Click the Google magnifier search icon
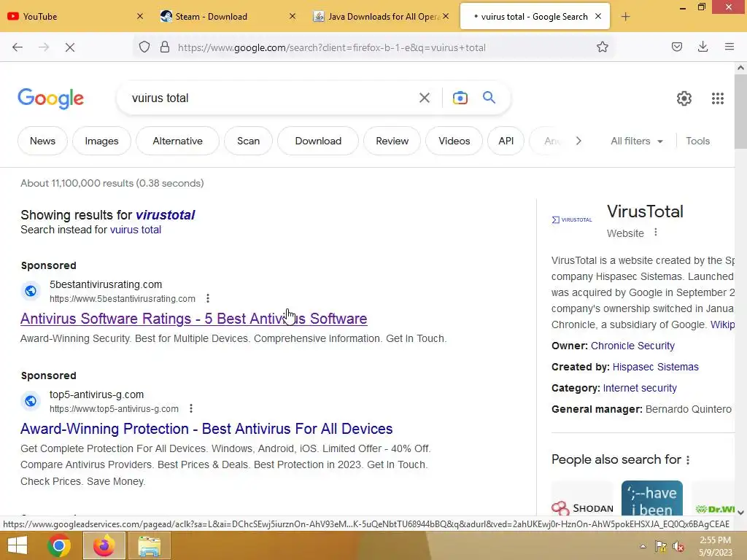 pyautogui.click(x=489, y=98)
